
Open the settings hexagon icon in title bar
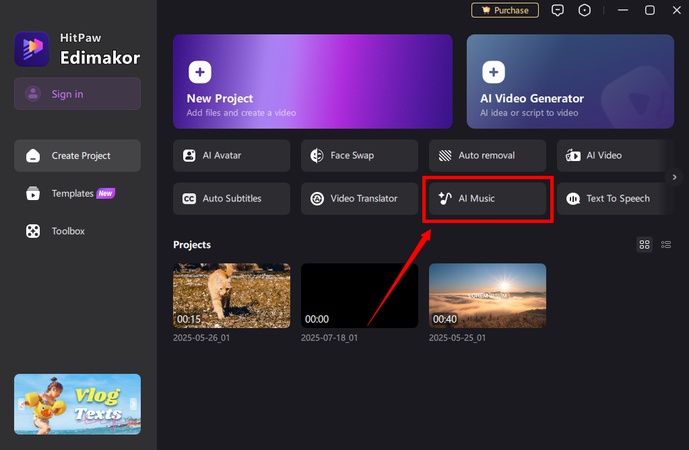[x=584, y=10]
